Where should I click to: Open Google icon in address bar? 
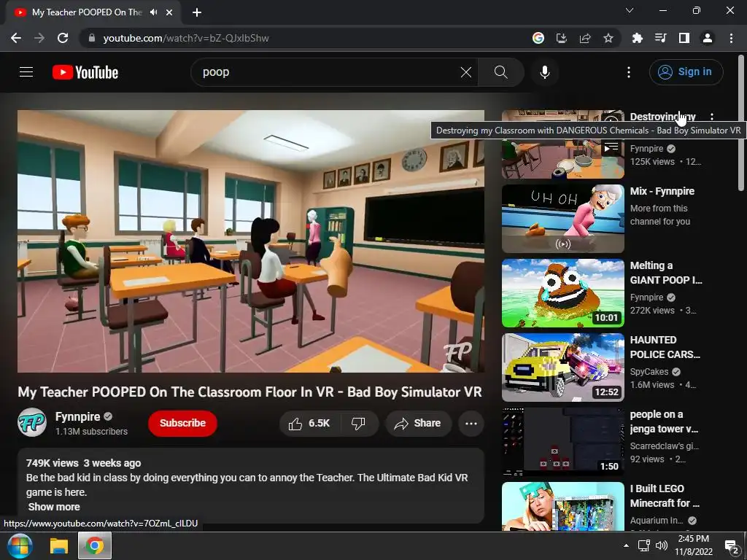(538, 38)
